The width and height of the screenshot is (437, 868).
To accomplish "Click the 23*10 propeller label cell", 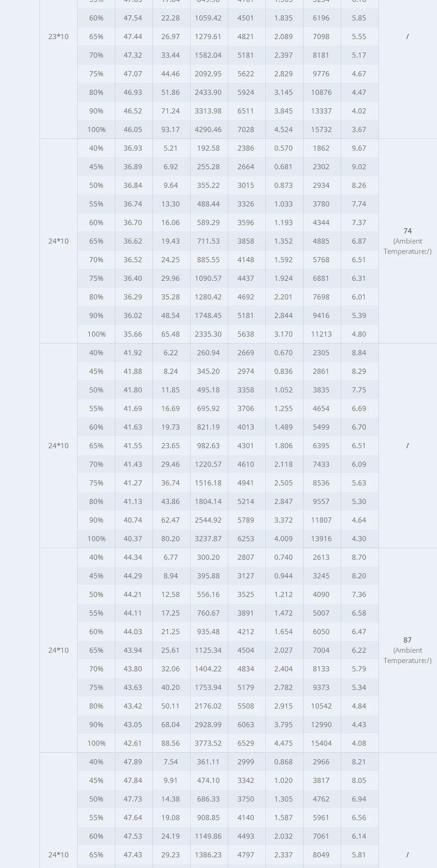I will [58, 37].
